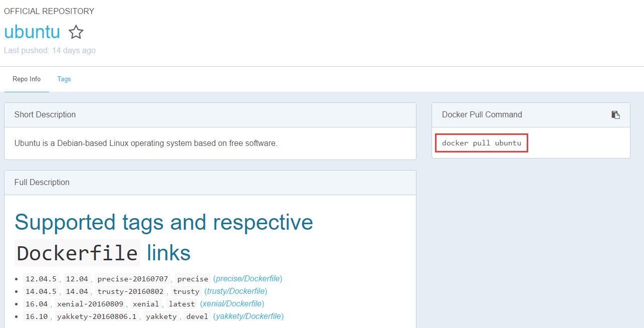
Task: Click the yakkety tag text
Action: coord(161,316)
